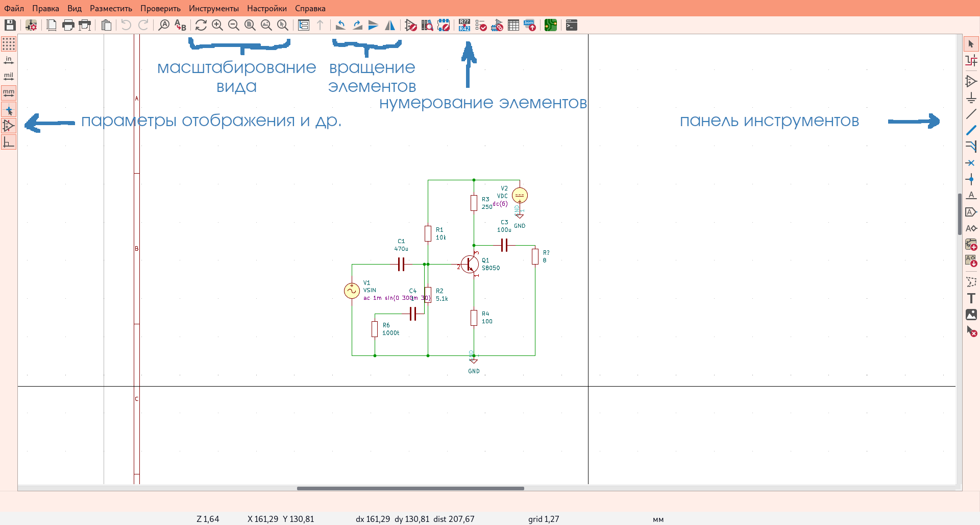Zoom out of the schematic
This screenshot has width=980, height=525.
234,25
